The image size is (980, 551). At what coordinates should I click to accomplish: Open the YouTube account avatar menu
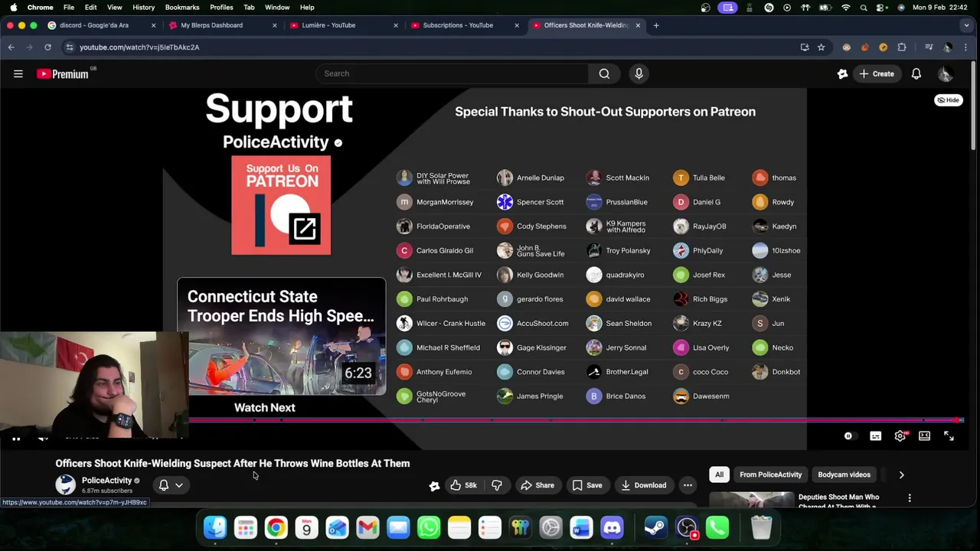coord(946,74)
